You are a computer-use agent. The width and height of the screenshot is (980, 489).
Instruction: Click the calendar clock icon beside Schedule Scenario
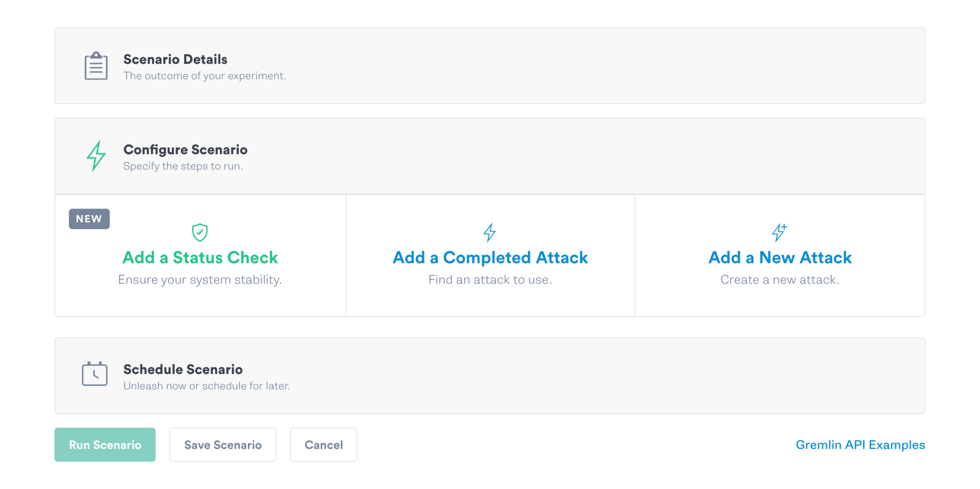pyautogui.click(x=96, y=374)
